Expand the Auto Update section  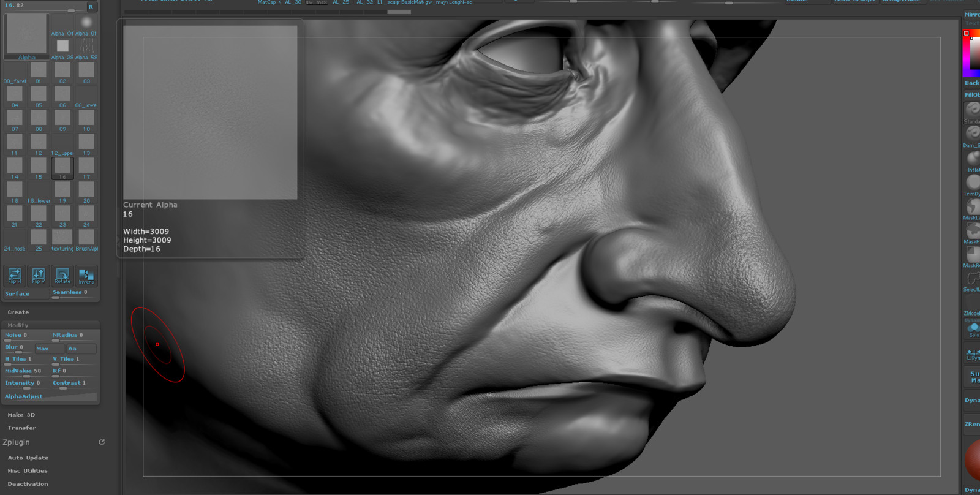click(28, 458)
